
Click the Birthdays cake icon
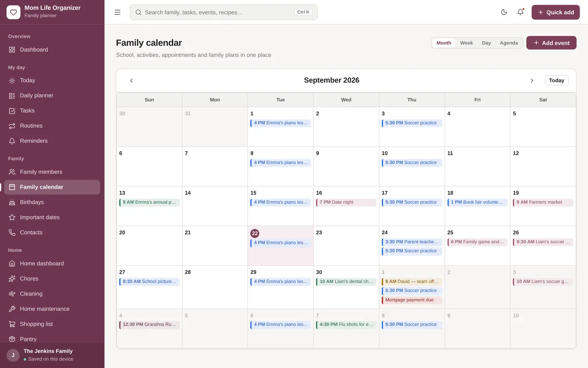(x=12, y=202)
